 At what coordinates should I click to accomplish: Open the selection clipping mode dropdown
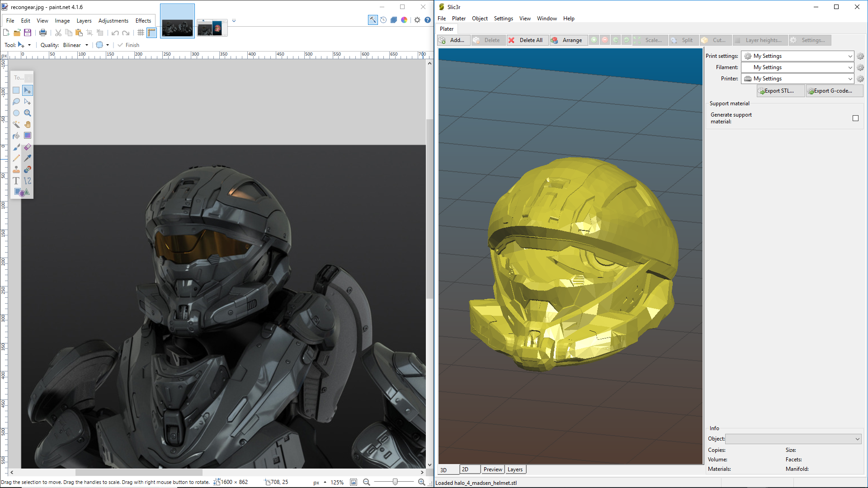tap(103, 45)
